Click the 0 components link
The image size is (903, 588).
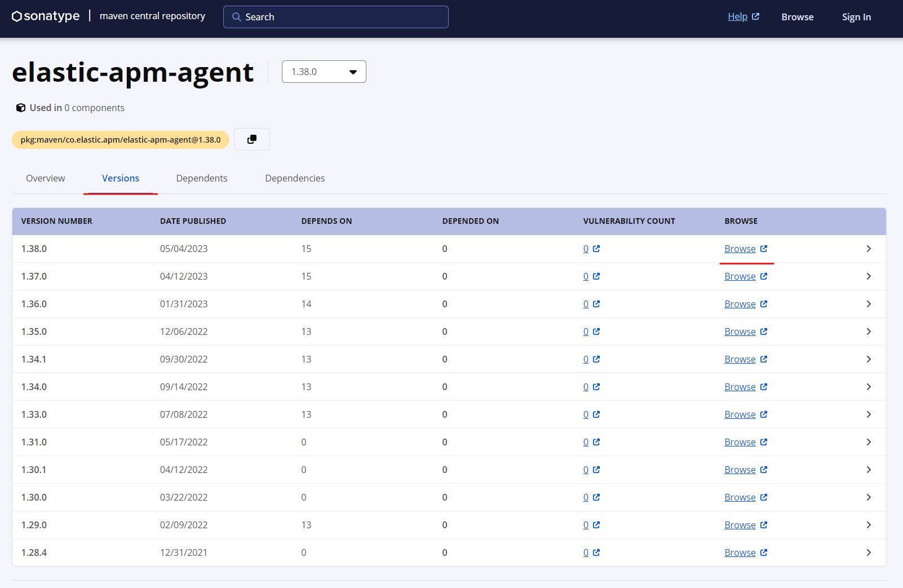[94, 108]
